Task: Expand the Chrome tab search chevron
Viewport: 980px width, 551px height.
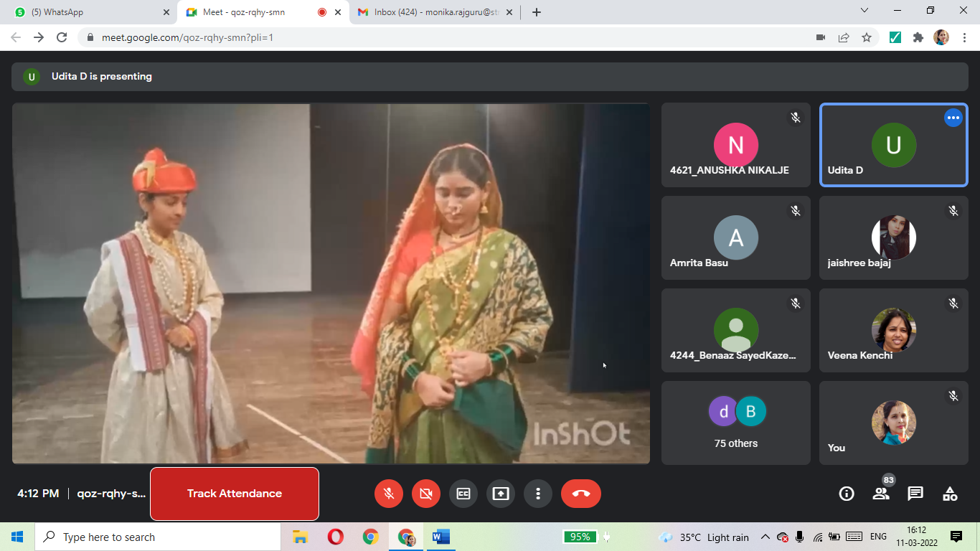Action: [864, 11]
